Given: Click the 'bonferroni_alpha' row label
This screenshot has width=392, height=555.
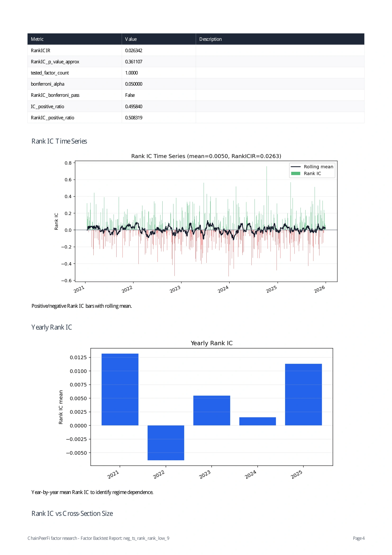Looking at the screenshot, I should point(48,84).
